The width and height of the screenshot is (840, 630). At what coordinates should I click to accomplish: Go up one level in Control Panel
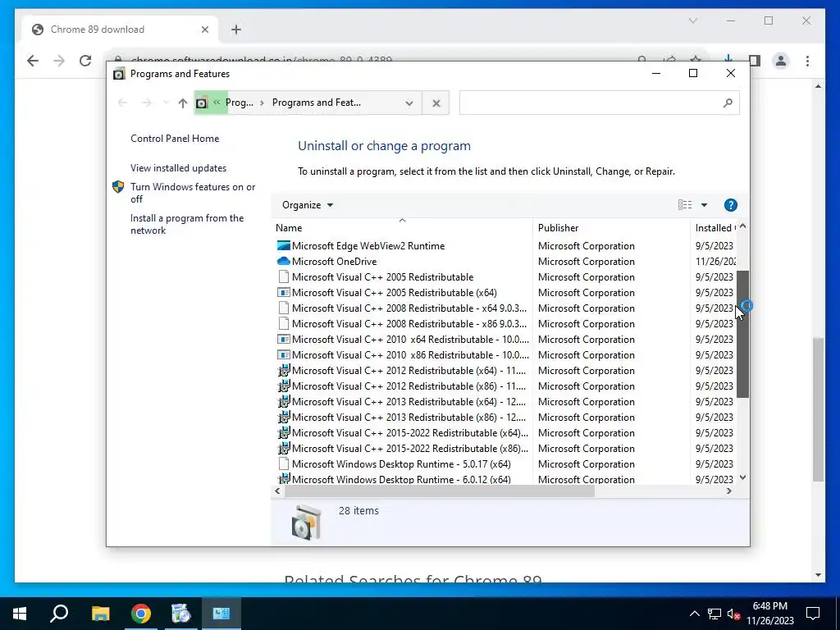tap(183, 103)
